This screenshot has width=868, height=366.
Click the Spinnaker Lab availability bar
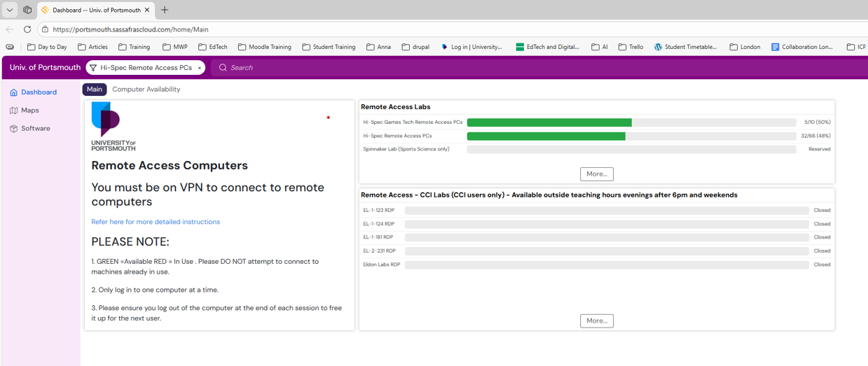pyautogui.click(x=631, y=149)
